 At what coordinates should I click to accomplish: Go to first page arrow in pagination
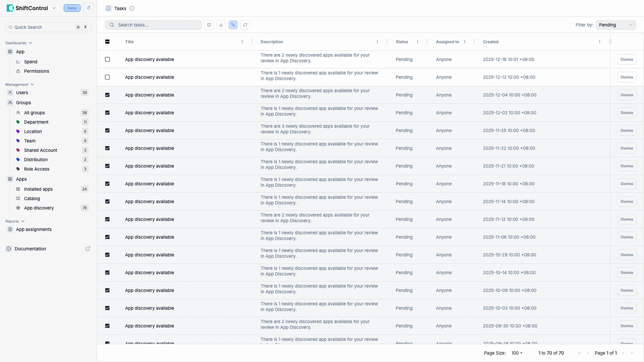tap(580, 353)
